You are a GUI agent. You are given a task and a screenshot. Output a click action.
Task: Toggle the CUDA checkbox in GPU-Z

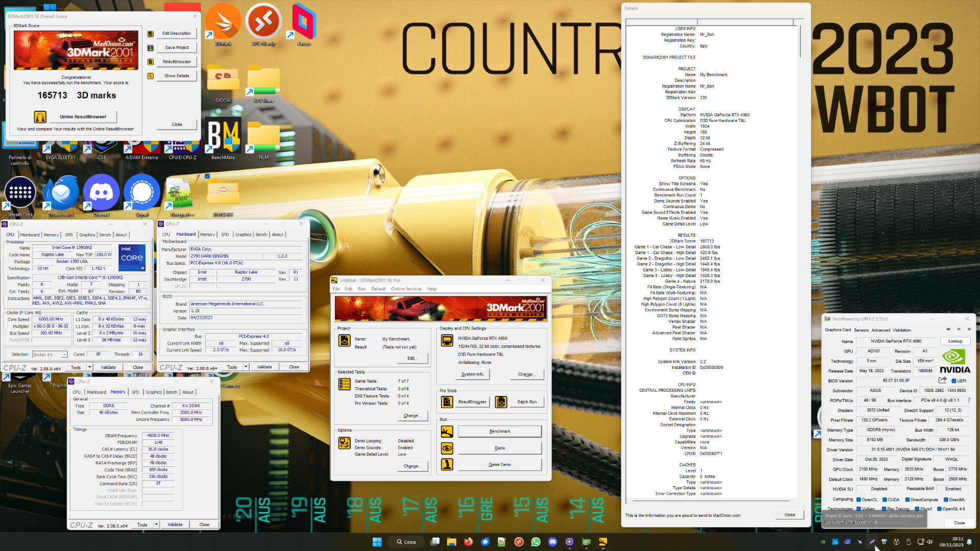coord(885,500)
